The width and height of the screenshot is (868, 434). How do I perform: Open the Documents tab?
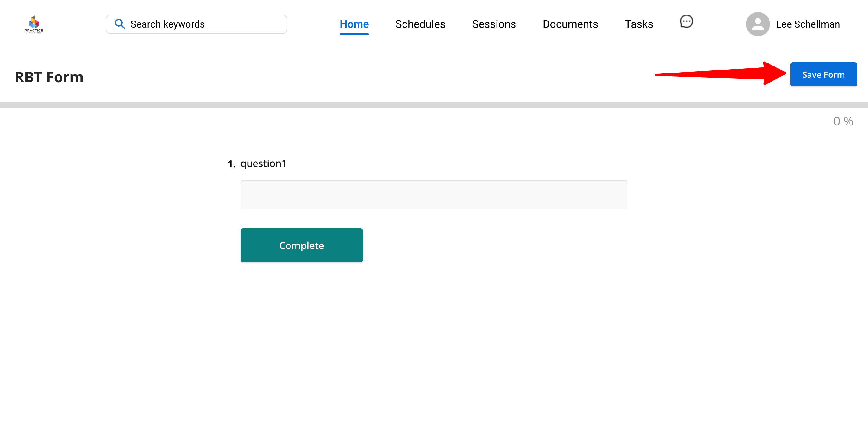pyautogui.click(x=570, y=24)
